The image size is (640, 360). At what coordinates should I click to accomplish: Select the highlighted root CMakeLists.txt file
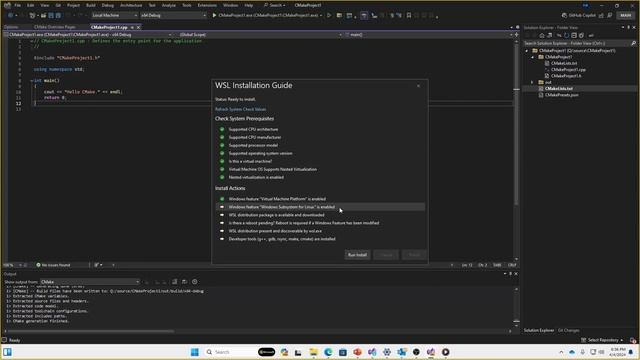point(558,89)
